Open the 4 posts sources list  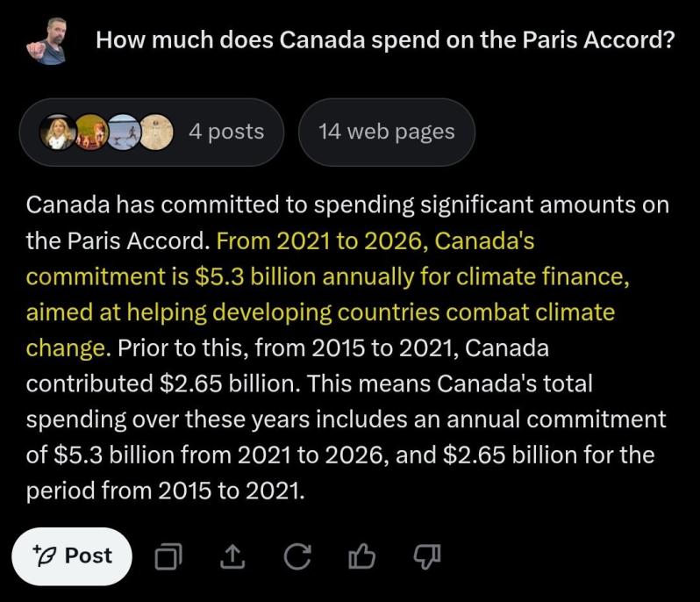pyautogui.click(x=225, y=133)
